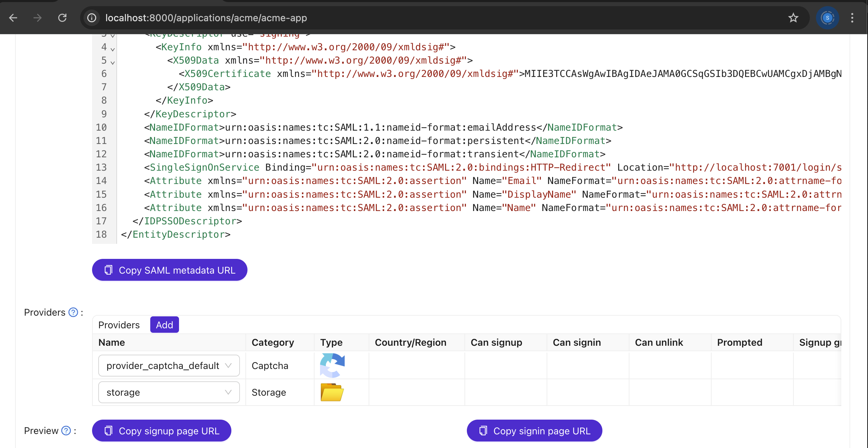Click the browser forward arrow
This screenshot has width=868, height=448.
pyautogui.click(x=38, y=18)
